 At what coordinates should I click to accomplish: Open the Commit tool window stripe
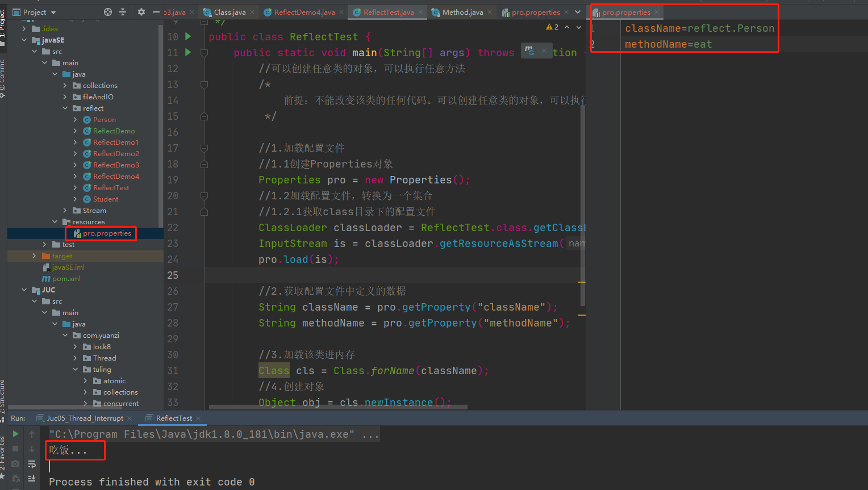tap(3, 78)
